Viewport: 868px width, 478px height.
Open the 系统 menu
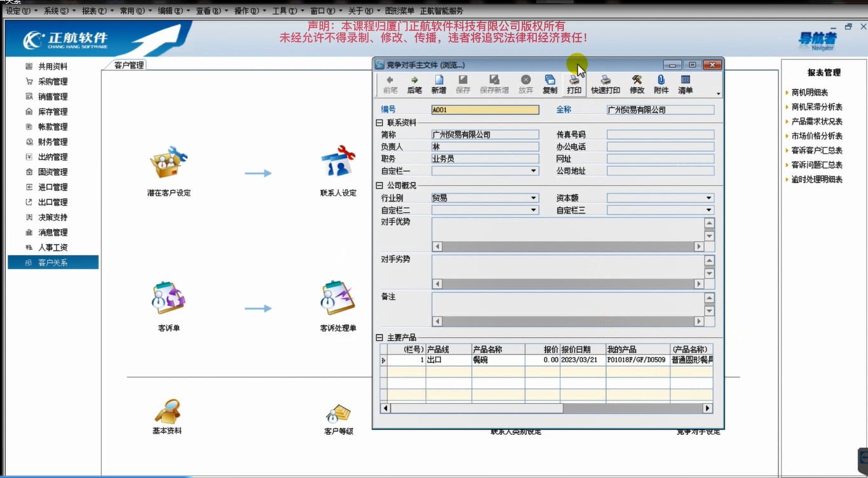coord(60,11)
